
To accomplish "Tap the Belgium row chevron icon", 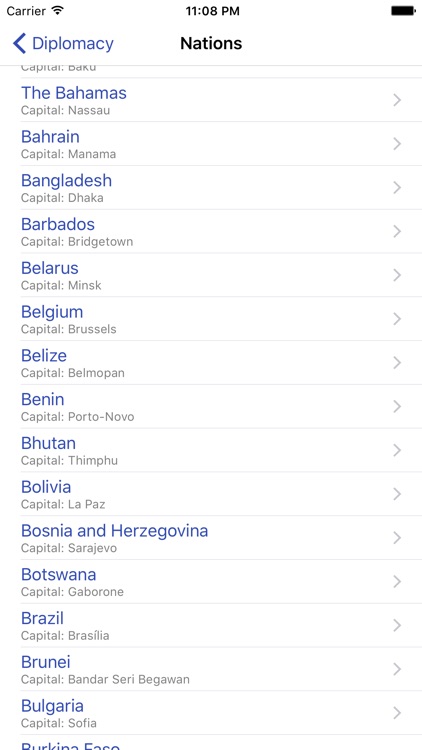I will (x=397, y=319).
